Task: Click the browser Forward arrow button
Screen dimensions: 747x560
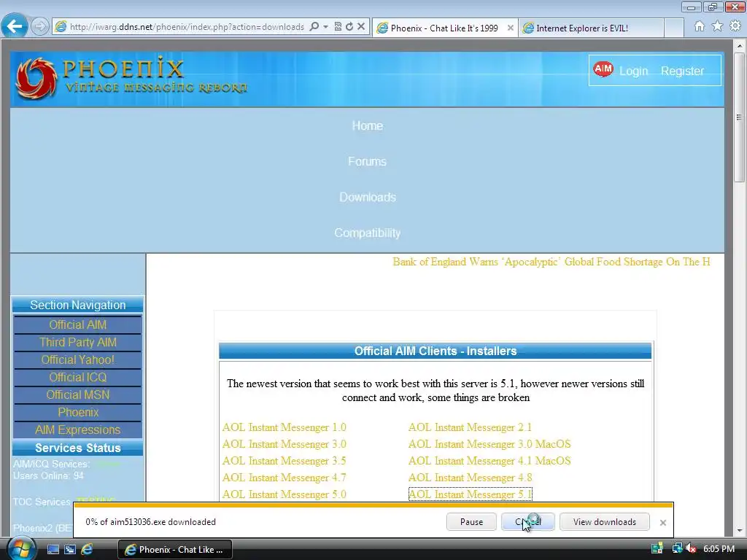Action: 40,26
